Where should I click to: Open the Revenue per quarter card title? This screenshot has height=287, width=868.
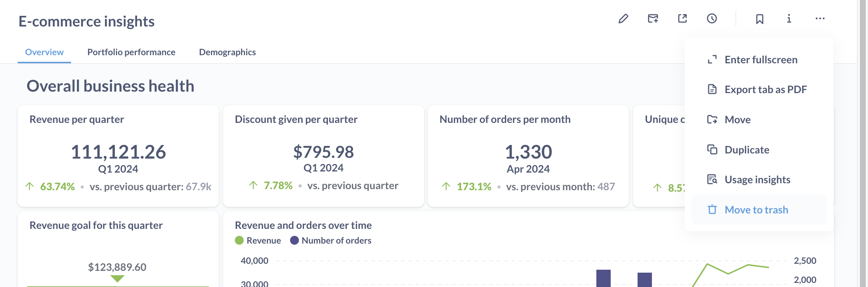[x=77, y=120]
